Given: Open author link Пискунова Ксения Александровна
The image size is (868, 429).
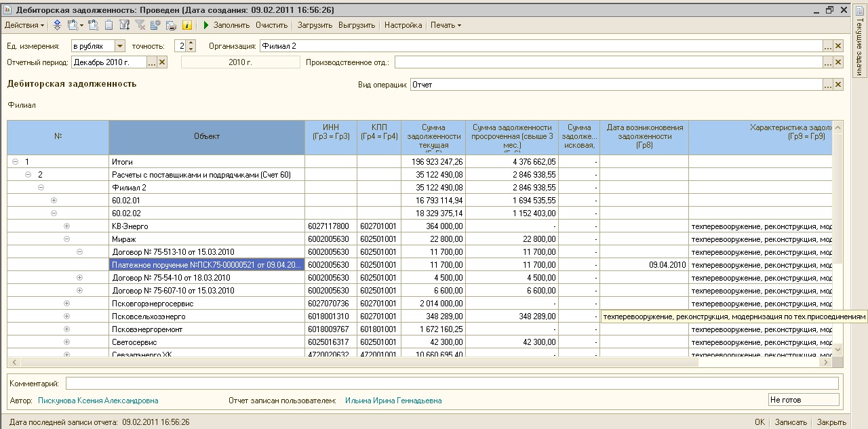Looking at the screenshot, I should point(98,401).
